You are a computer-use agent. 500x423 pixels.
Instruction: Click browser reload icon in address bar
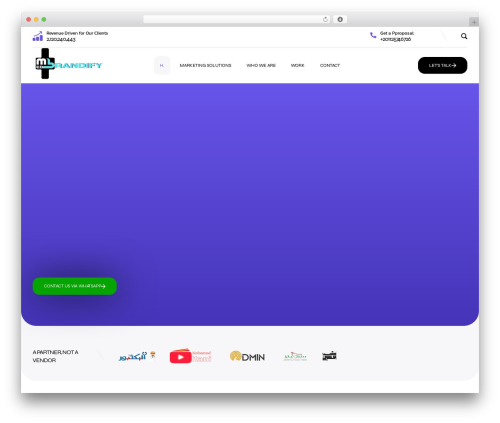[325, 19]
